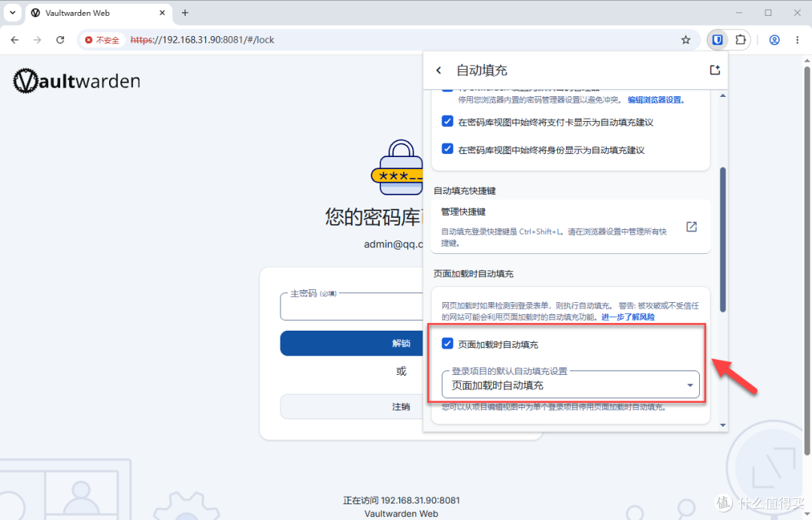The height and width of the screenshot is (520, 812).
Task: Uncheck 页面加载时自动填充 checkbox
Action: (447, 343)
